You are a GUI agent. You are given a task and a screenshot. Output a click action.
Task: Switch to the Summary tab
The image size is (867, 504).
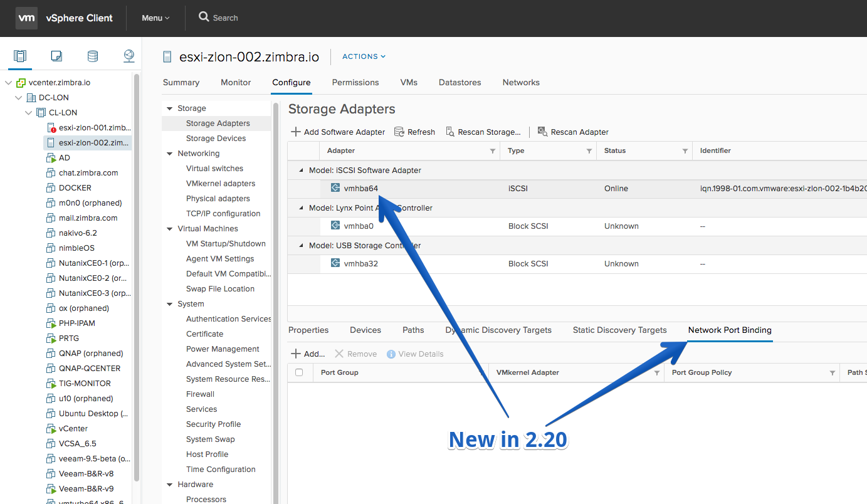pyautogui.click(x=181, y=82)
